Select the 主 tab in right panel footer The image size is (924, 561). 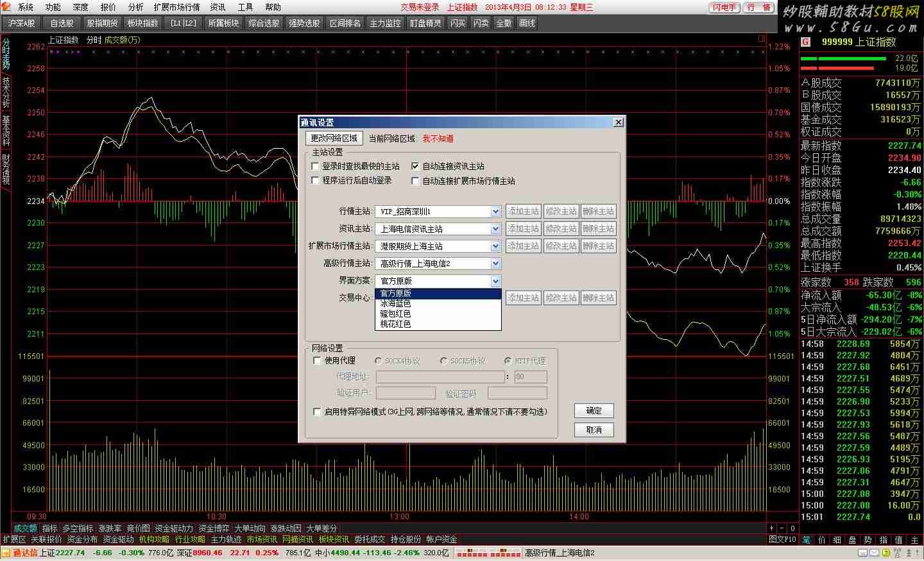915,540
